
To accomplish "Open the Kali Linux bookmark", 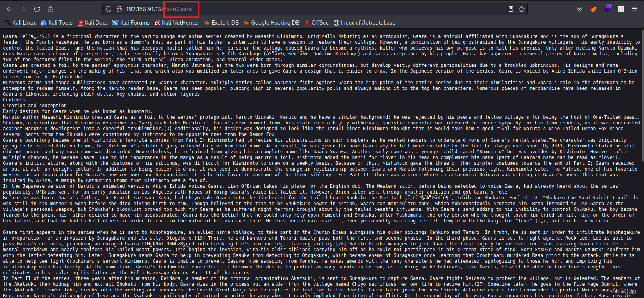I will click(x=20, y=23).
